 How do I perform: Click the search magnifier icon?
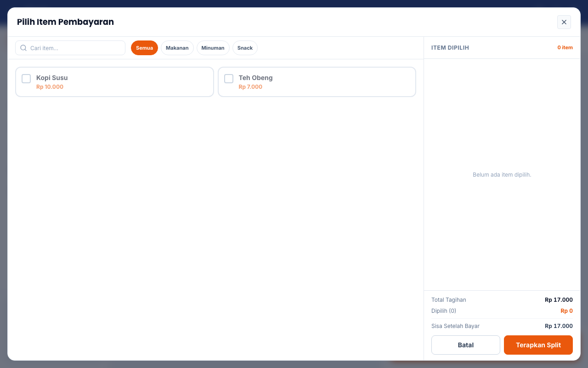23,48
